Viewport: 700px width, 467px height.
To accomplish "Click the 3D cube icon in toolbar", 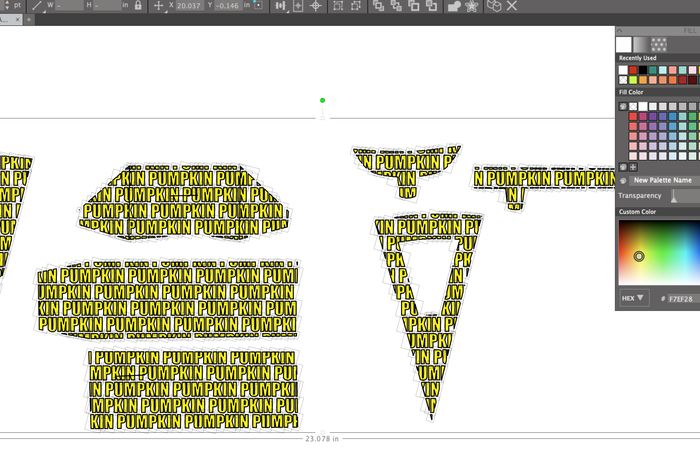I will tap(494, 6).
